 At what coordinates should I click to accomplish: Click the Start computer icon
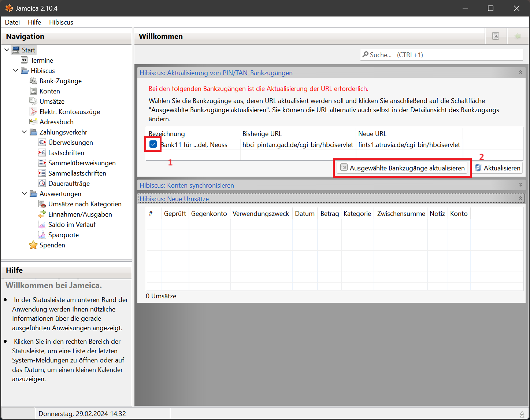(x=16, y=50)
